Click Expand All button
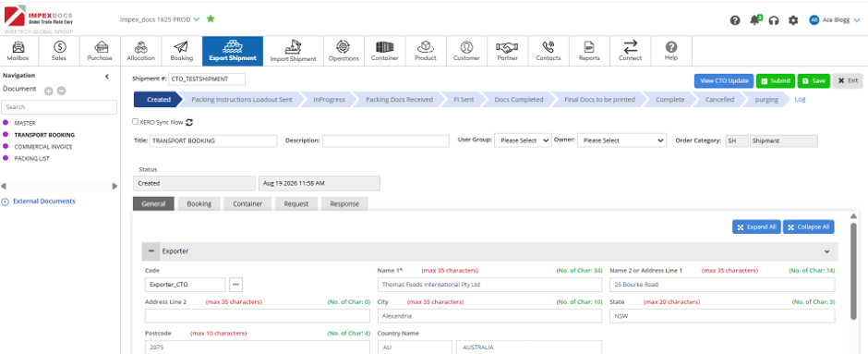Image resolution: width=868 pixels, height=354 pixels. tap(756, 226)
